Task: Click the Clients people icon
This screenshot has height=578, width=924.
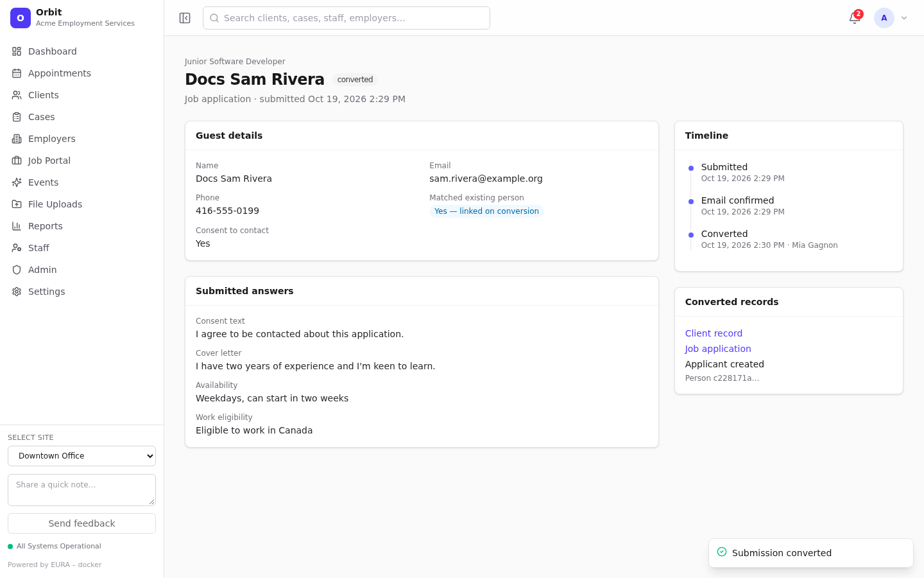Action: 17,95
